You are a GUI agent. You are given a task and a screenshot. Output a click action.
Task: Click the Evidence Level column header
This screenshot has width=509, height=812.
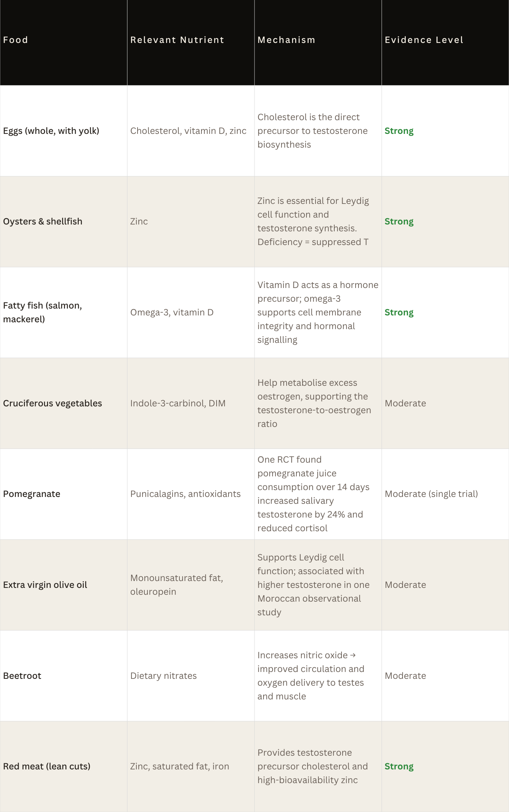(445, 43)
